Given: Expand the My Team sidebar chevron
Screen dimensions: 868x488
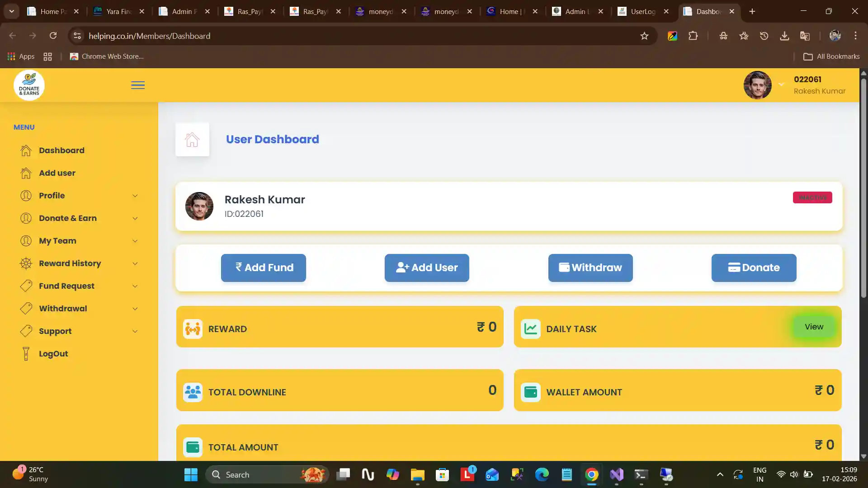Looking at the screenshot, I should click(135, 241).
